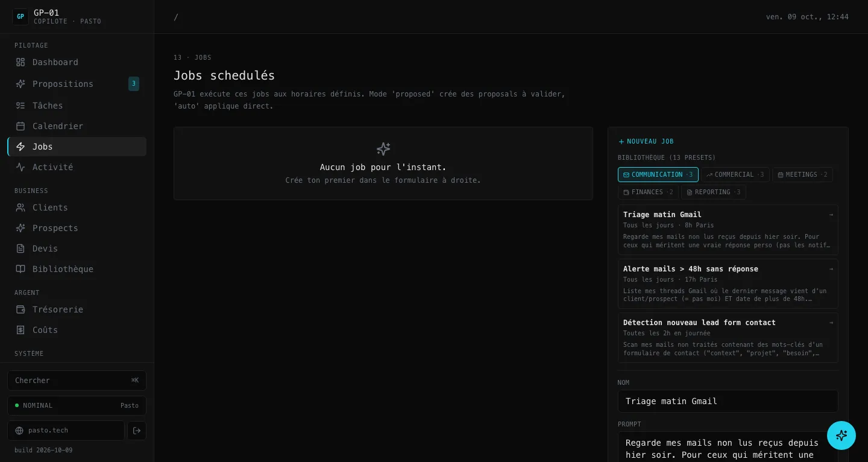This screenshot has height=462, width=868.
Task: Open floating cyan sparkle assistant button
Action: (x=841, y=435)
